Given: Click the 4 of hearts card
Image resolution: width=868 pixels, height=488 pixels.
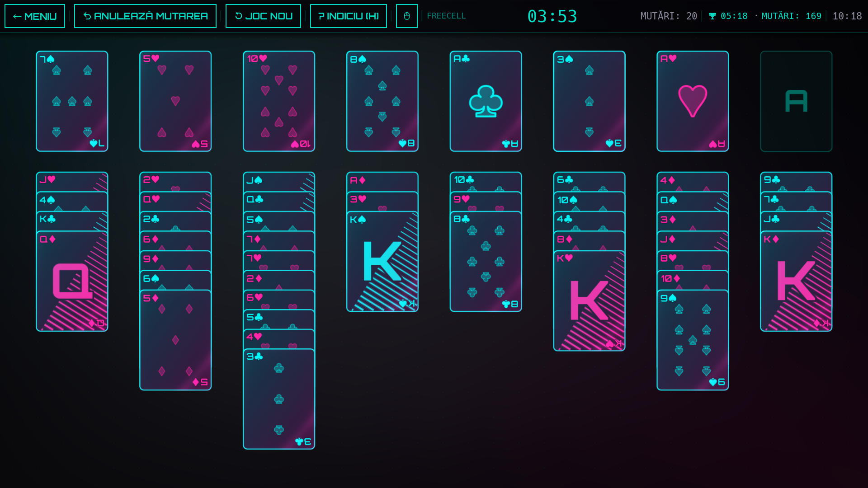Looking at the screenshot, I should (279, 339).
